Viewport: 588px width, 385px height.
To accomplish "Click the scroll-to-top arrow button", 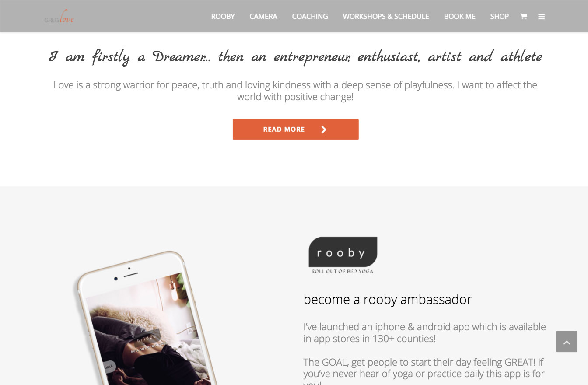I will 567,342.
